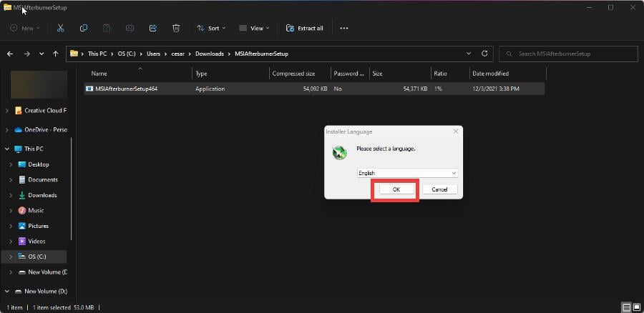Open the Sort dropdown menu
The image size is (644, 313).
click(x=211, y=29)
